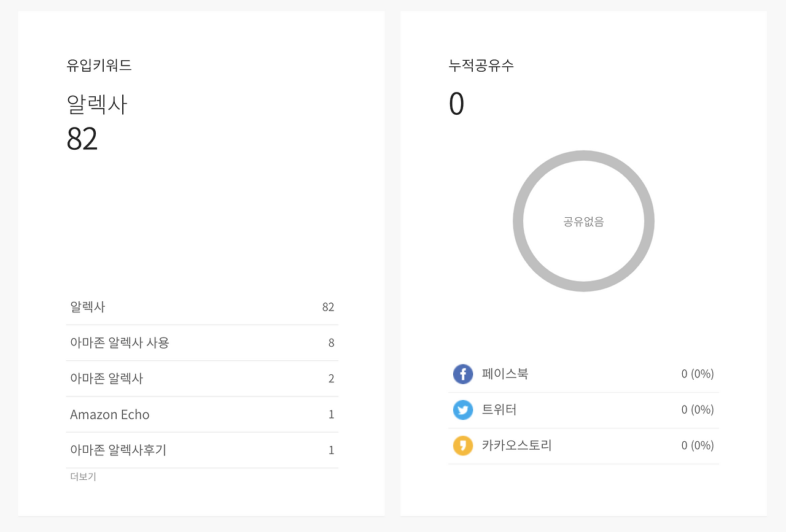The width and height of the screenshot is (786, 532).
Task: Click the KakaoStory yellow icon
Action: pos(463,445)
